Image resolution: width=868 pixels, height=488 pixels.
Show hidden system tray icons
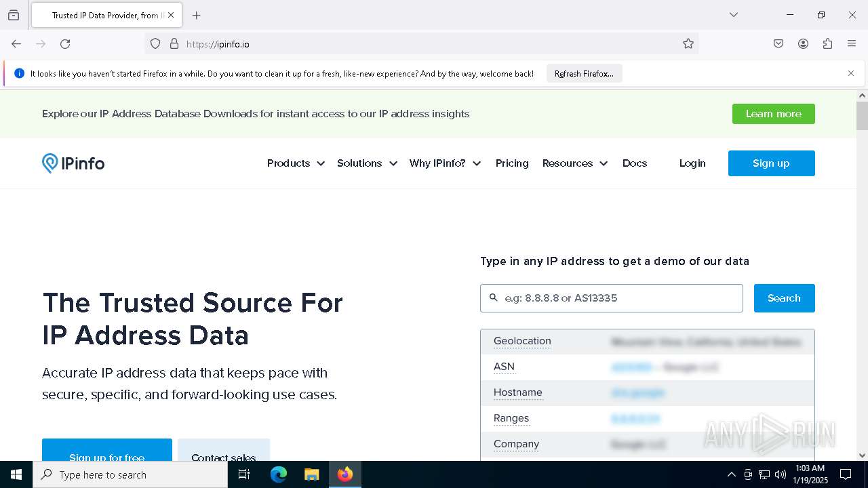[731, 474]
